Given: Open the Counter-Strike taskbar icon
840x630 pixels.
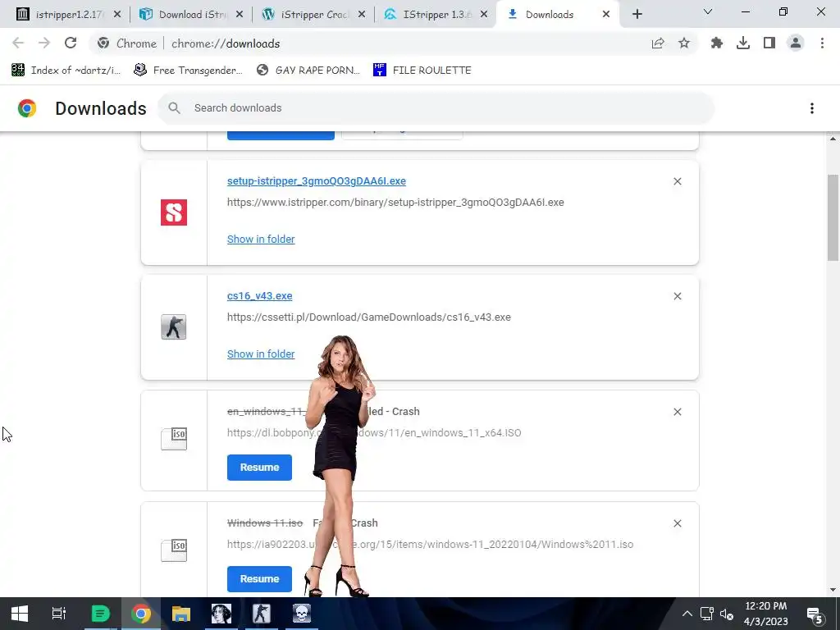Looking at the screenshot, I should (x=262, y=614).
